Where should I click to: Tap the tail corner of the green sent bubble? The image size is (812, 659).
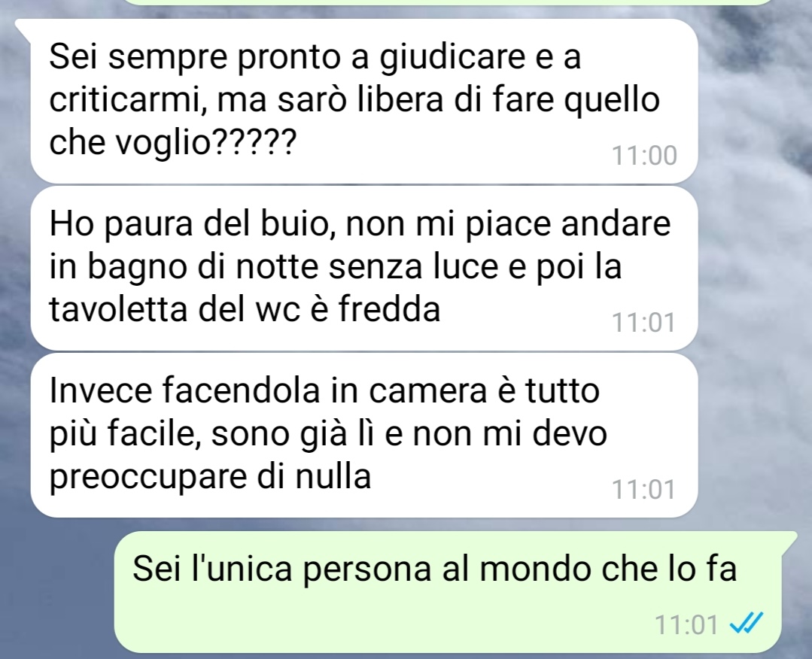[789, 539]
